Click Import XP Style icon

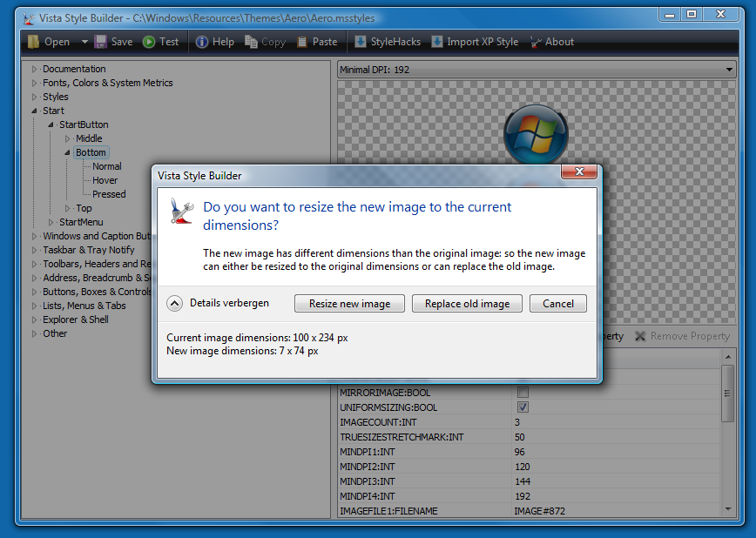(437, 42)
